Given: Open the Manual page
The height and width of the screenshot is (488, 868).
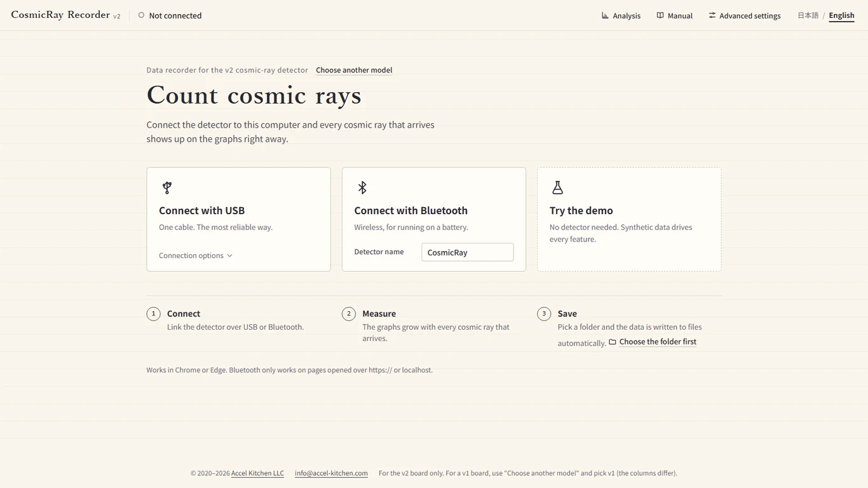Looking at the screenshot, I should (x=674, y=15).
